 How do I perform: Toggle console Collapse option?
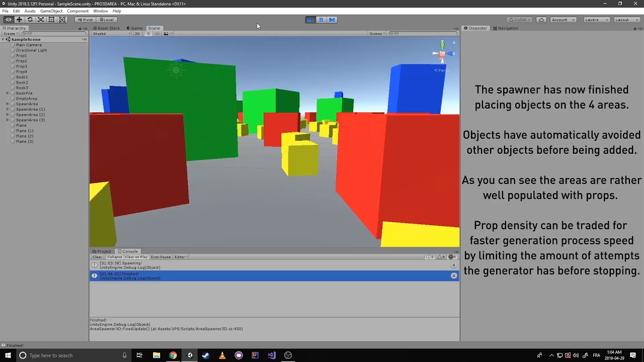tap(114, 257)
